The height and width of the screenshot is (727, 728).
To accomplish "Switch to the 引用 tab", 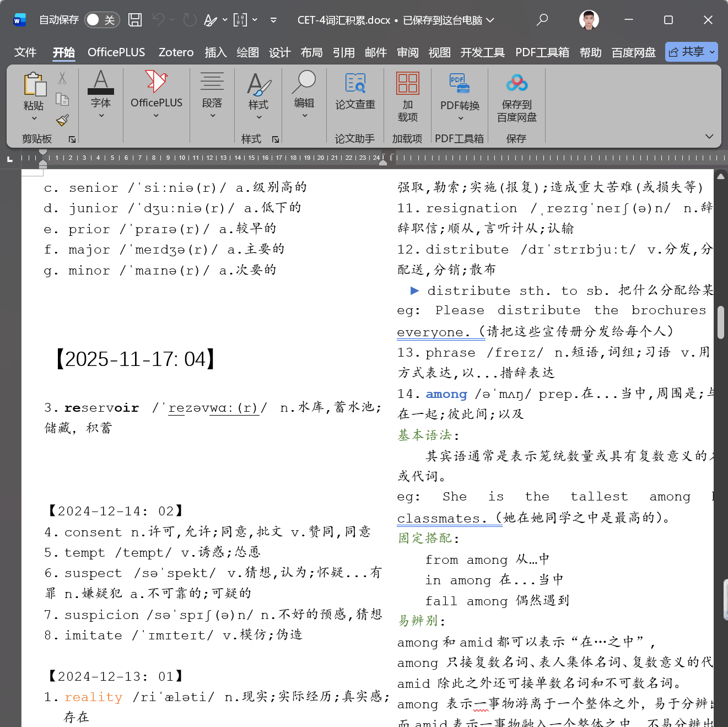I will [x=343, y=52].
